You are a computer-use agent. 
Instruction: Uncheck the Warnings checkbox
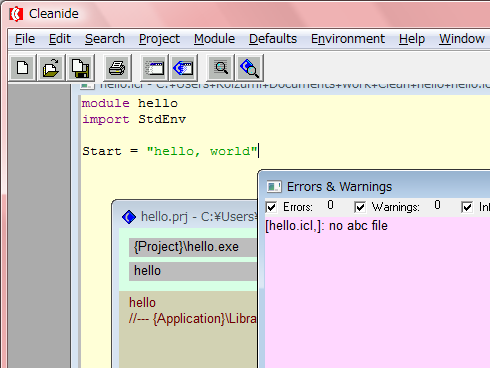360,207
